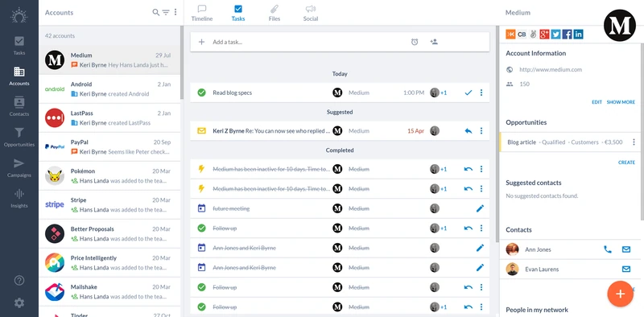Open accounts list more options menu
644x317 pixels.
coord(175,12)
